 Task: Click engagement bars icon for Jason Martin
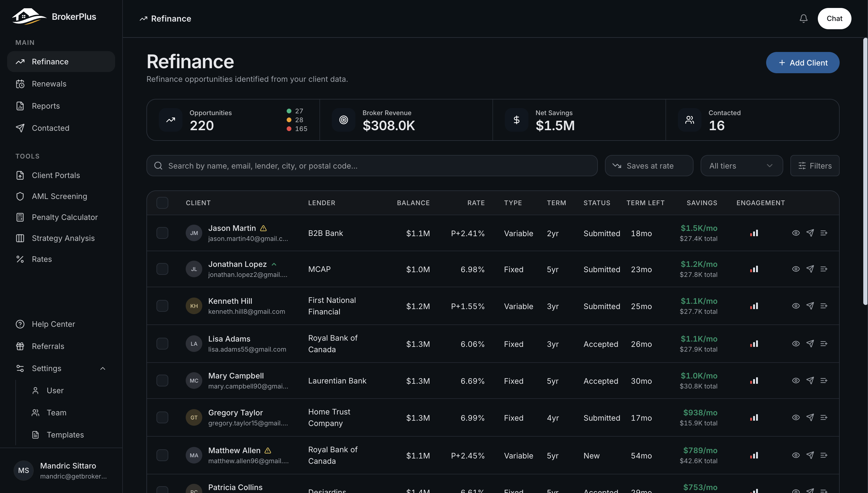754,233
